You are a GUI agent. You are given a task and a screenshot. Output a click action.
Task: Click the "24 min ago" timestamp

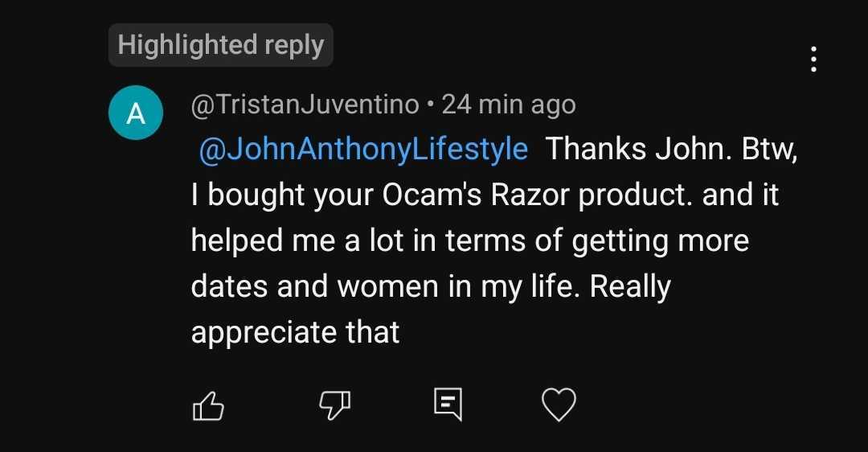click(x=509, y=105)
